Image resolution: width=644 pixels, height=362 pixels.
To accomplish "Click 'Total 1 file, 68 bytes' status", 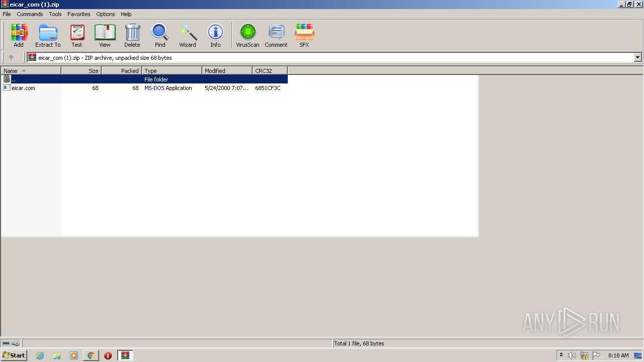I will tap(359, 343).
